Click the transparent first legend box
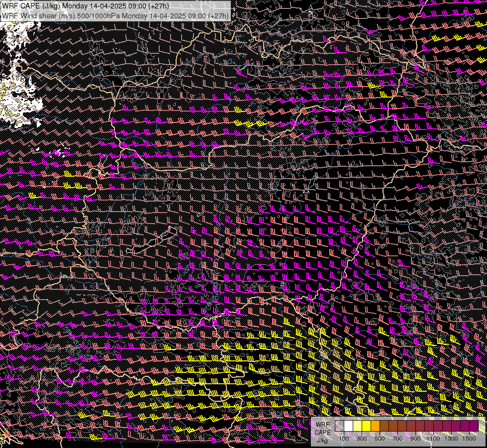Image resolution: width=487 pixels, height=448 pixels. 339,426
